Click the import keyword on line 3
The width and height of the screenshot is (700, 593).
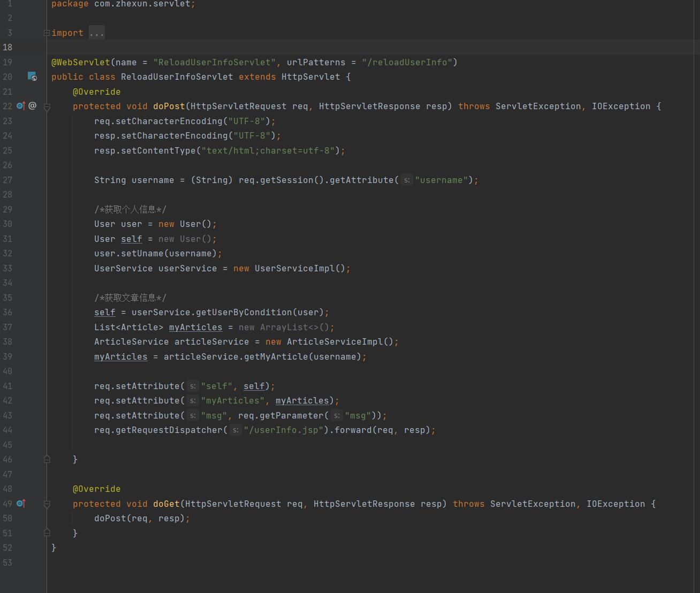[x=67, y=33]
